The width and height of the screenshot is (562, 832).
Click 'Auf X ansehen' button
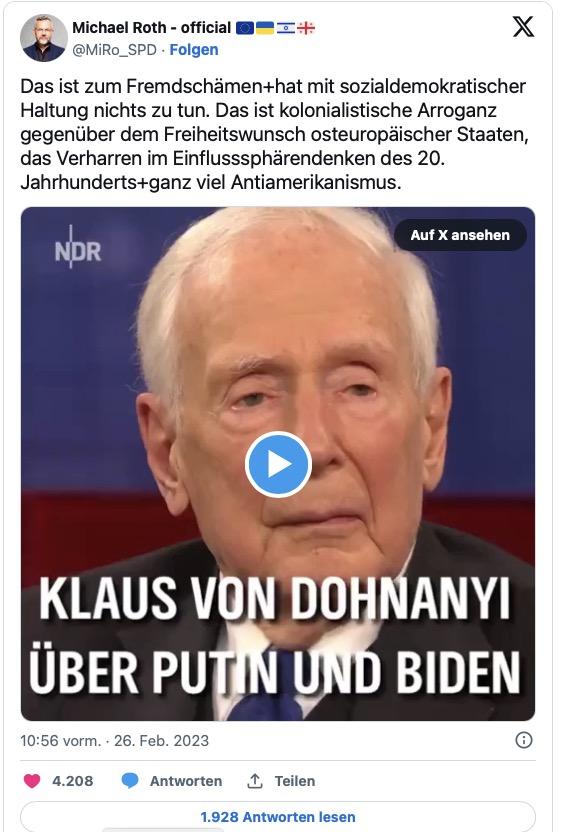click(460, 235)
